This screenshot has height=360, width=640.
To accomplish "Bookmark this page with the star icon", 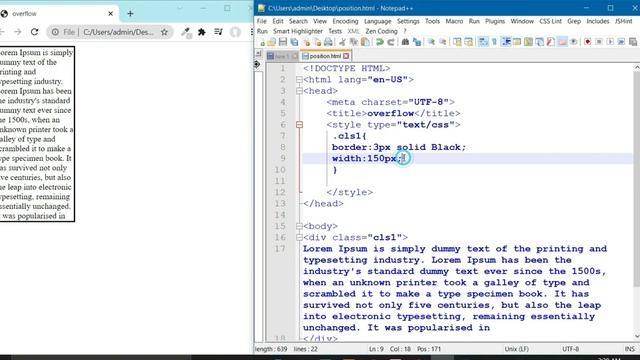I will tap(164, 32).
